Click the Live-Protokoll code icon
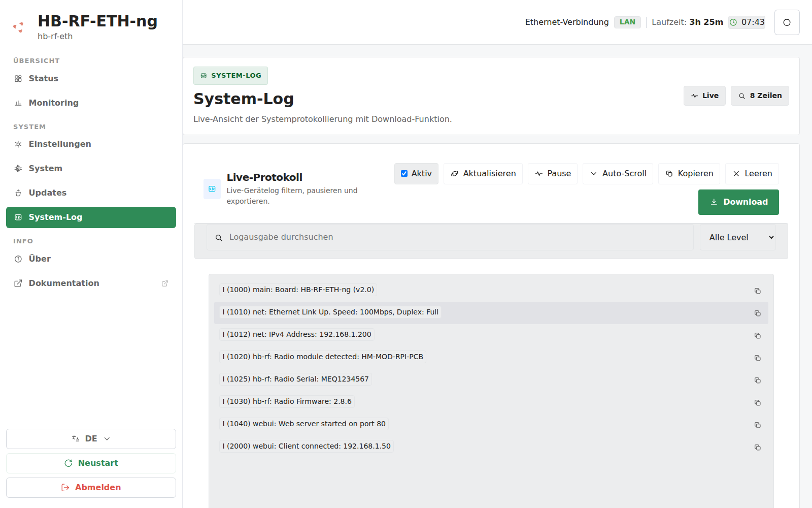This screenshot has width=812, height=508. coord(212,189)
